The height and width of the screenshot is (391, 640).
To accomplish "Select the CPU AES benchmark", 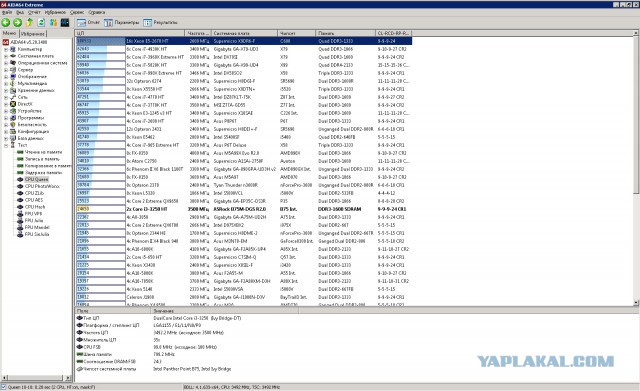I will point(34,200).
